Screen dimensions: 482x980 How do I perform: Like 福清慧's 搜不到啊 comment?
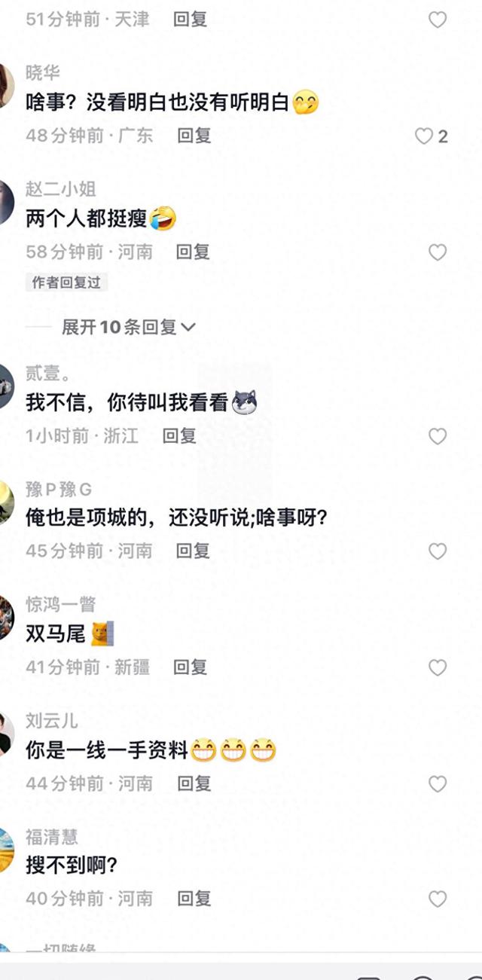tap(438, 899)
